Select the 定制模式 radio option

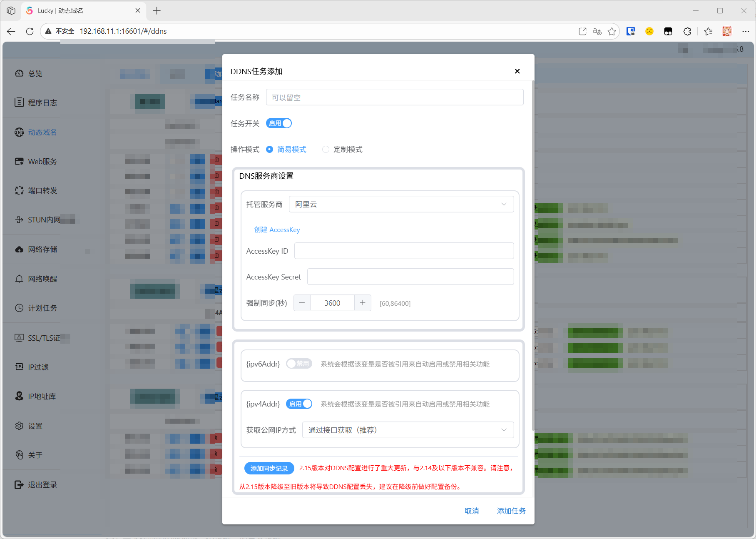(x=326, y=149)
